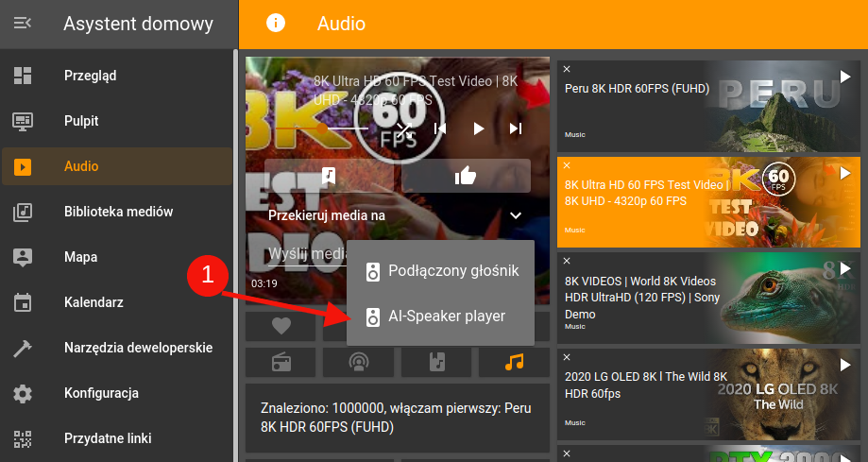Open the Przegląd dashboard icon in the sidebar
Screen dimensions: 868x462
point(23,76)
